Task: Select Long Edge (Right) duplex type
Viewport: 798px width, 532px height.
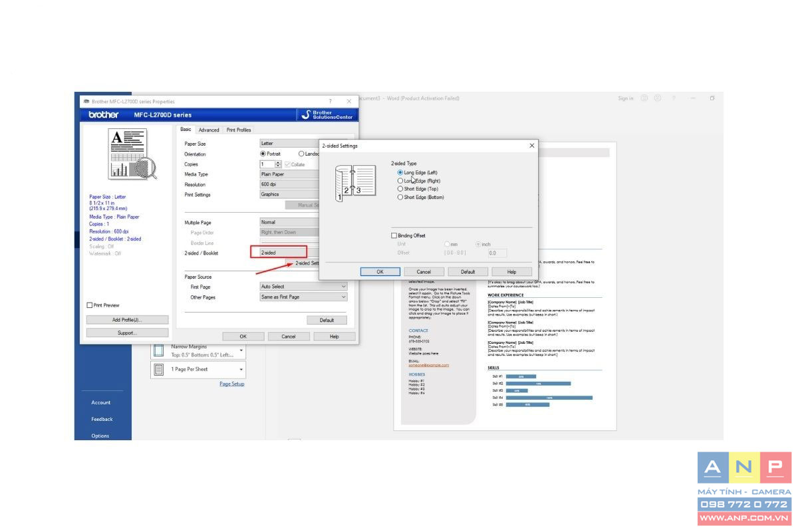Action: click(x=400, y=181)
